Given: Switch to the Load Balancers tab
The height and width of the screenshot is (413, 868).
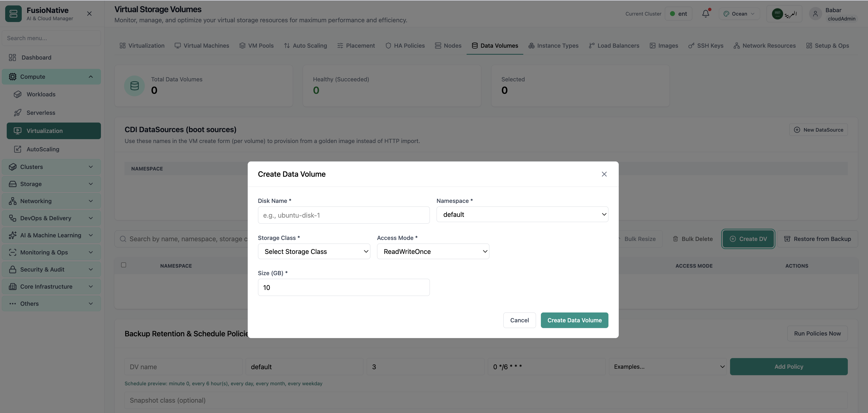Looking at the screenshot, I should (614, 46).
